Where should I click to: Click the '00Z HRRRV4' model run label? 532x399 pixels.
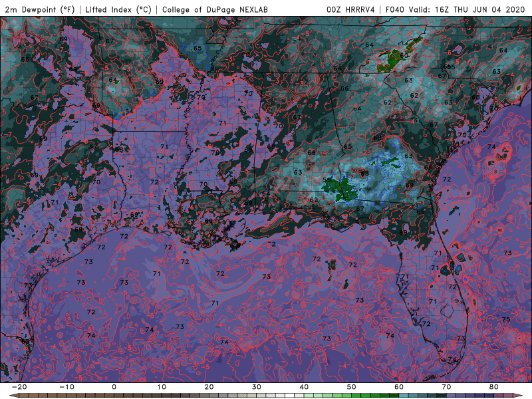(350, 9)
